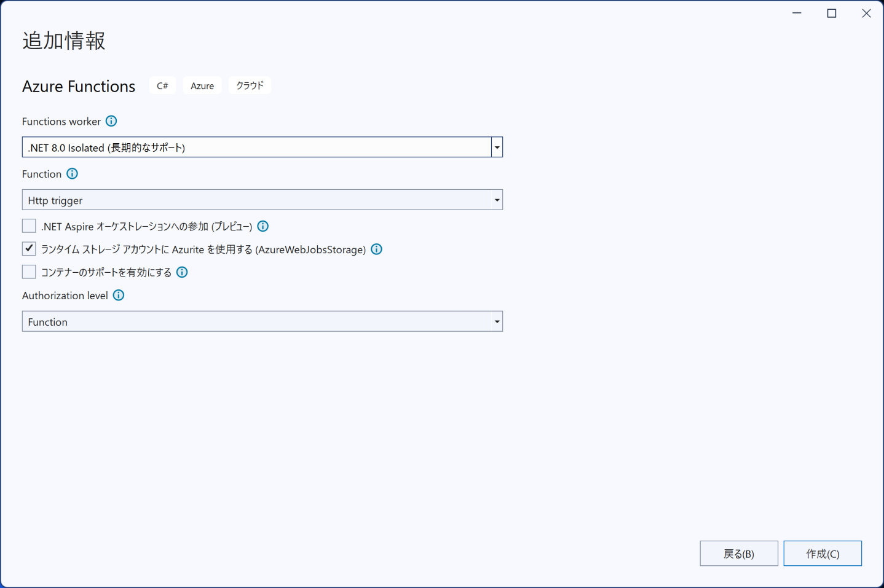The image size is (884, 588).
Task: Enable the コンテナーのサポートを有効にする checkbox
Action: pos(29,272)
